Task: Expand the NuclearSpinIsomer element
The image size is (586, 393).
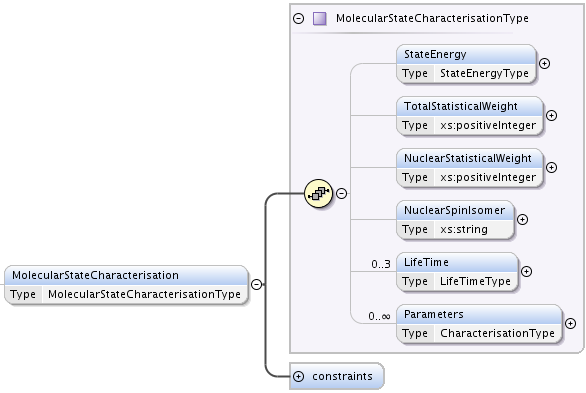Action: 522,219
